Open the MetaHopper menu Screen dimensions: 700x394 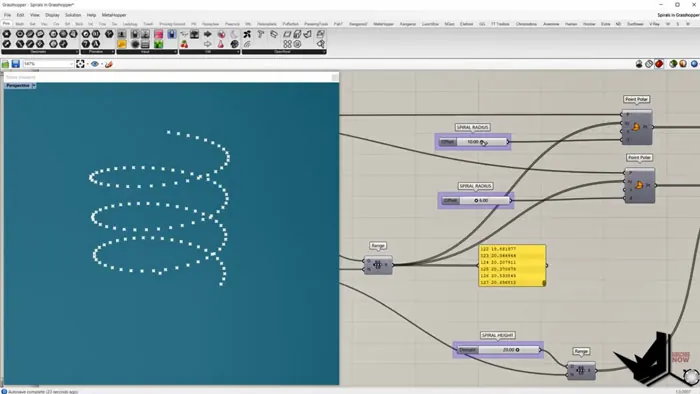(114, 15)
